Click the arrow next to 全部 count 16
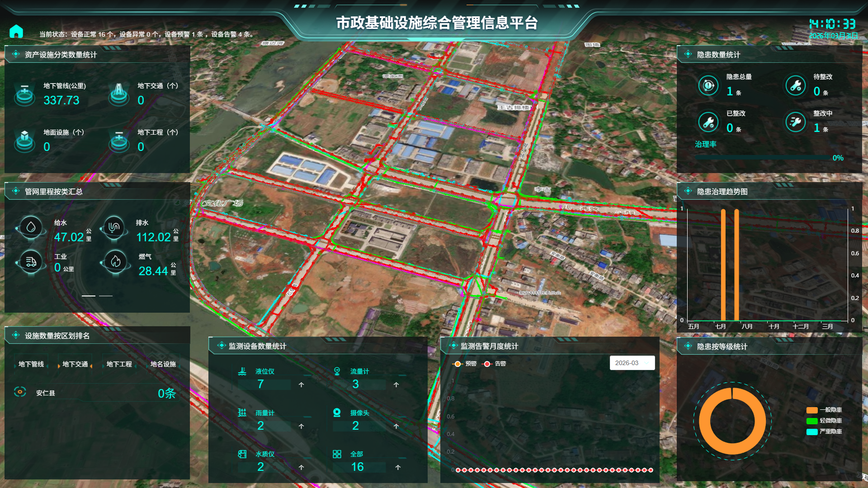 pos(398,467)
